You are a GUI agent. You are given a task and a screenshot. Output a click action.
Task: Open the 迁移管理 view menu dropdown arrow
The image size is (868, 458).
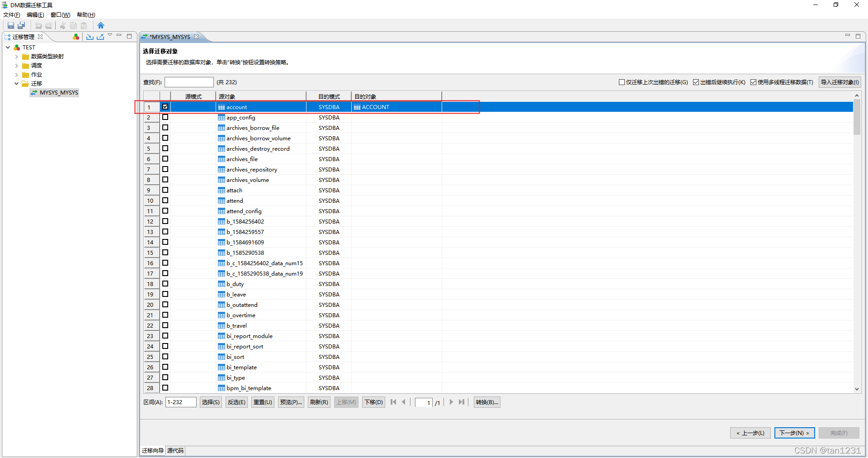pyautogui.click(x=110, y=35)
